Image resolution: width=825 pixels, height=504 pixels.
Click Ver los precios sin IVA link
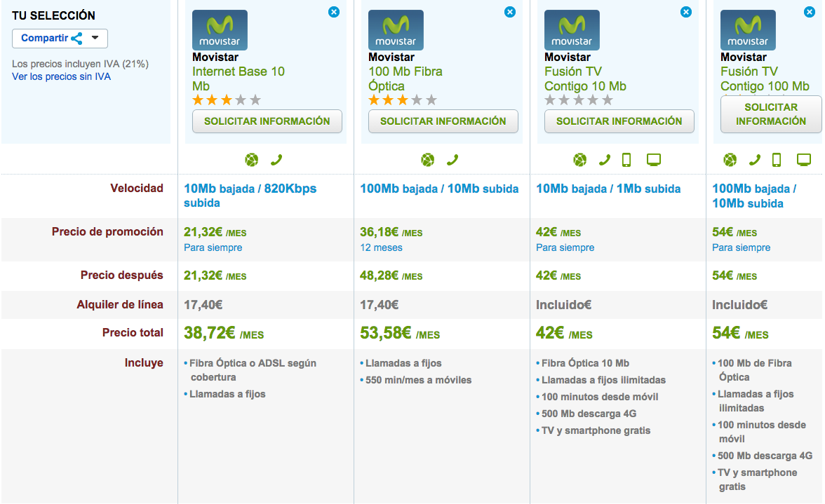(x=62, y=76)
